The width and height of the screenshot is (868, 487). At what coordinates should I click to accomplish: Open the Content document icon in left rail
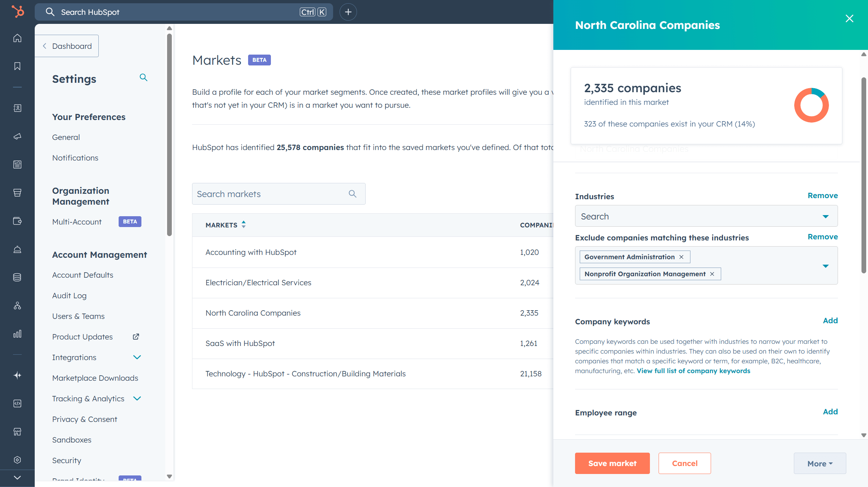pyautogui.click(x=17, y=165)
